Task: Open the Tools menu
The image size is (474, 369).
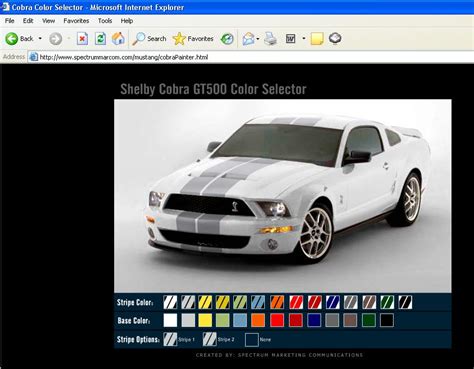Action: pyautogui.click(x=105, y=21)
